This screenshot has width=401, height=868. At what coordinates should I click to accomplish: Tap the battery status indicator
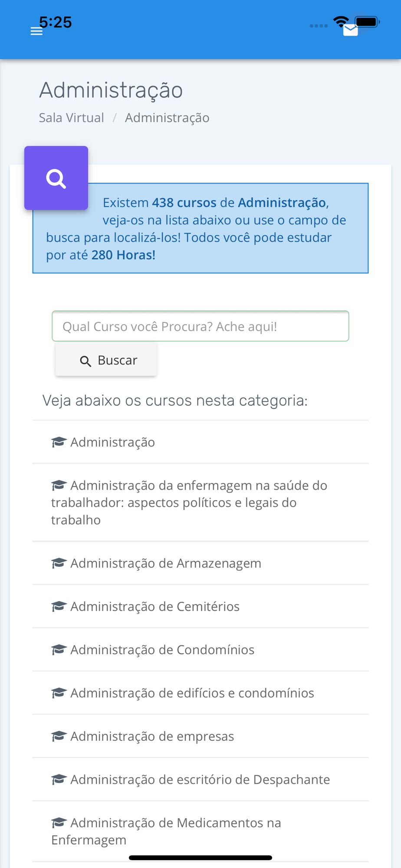pyautogui.click(x=367, y=21)
